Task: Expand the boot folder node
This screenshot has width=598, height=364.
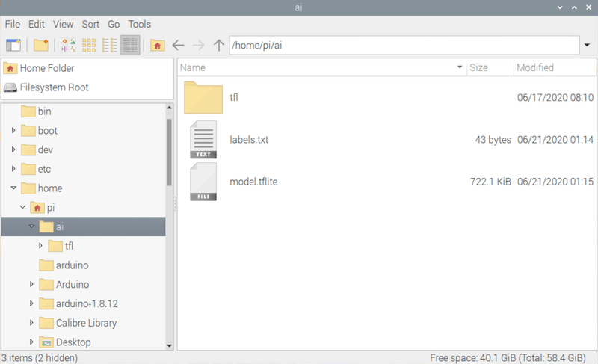Action: pyautogui.click(x=13, y=130)
